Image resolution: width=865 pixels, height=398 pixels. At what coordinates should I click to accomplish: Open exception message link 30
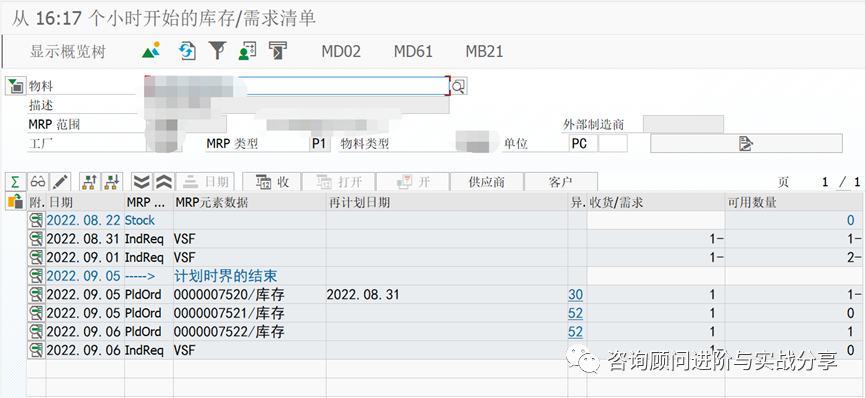pos(575,295)
